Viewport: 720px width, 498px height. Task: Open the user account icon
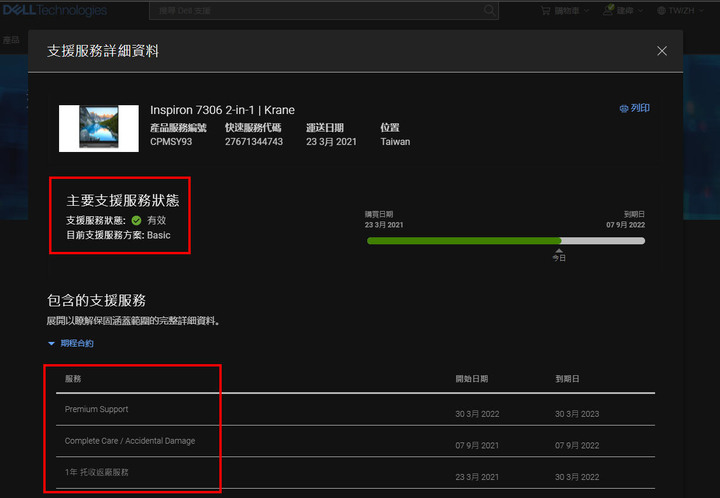pyautogui.click(x=608, y=10)
